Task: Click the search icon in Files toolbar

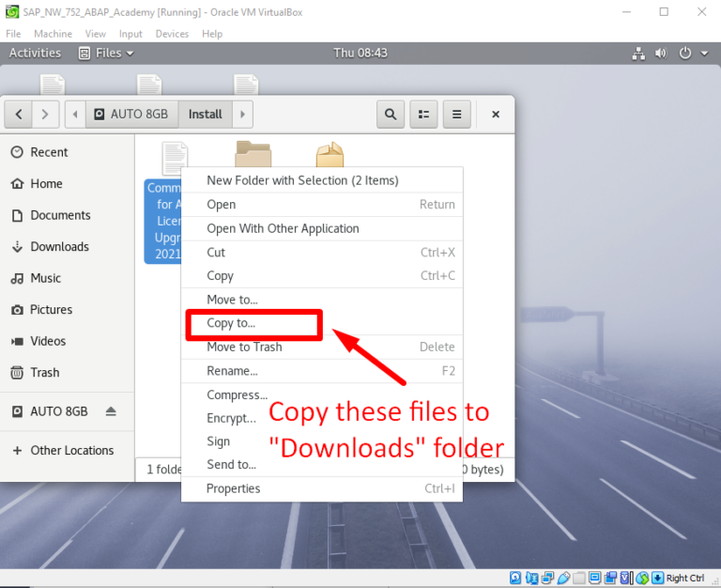Action: click(x=391, y=115)
